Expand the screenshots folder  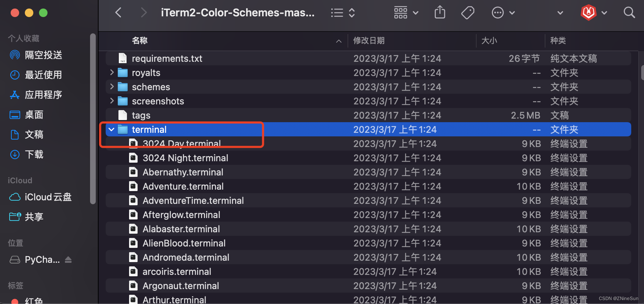[112, 101]
